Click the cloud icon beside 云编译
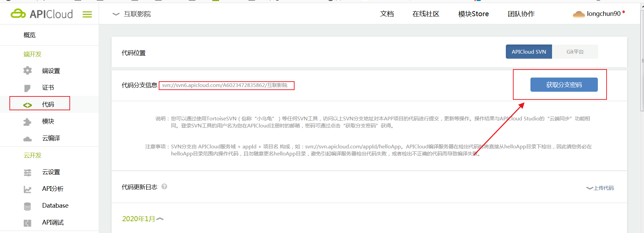Screen dimensions: 644x233 (x=27, y=139)
